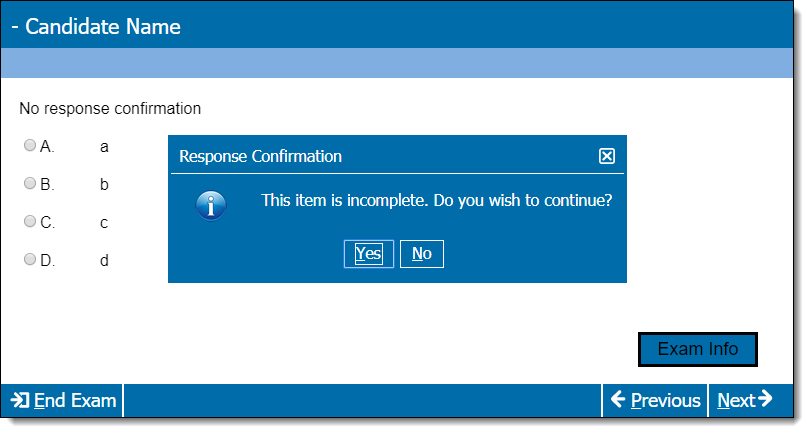
Task: Go back using the Previous label
Action: [x=666, y=400]
